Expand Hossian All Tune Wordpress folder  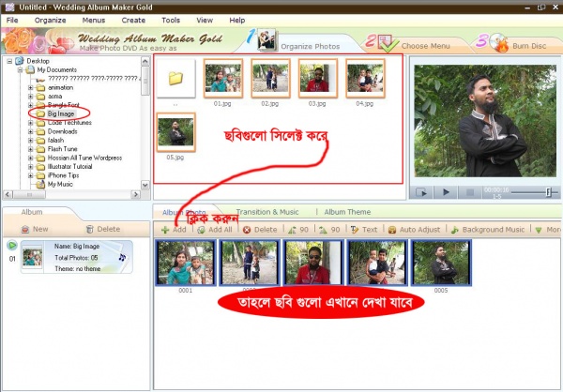pos(31,158)
